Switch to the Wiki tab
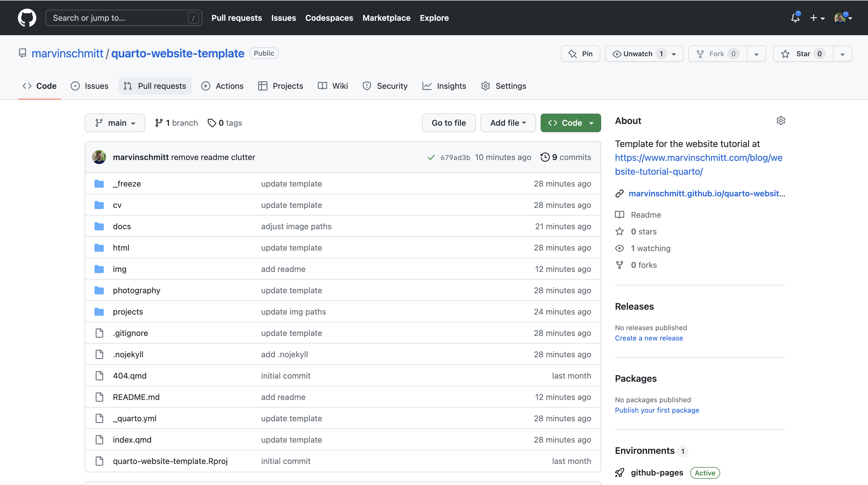Screen dimensions: 868x485 333,86
